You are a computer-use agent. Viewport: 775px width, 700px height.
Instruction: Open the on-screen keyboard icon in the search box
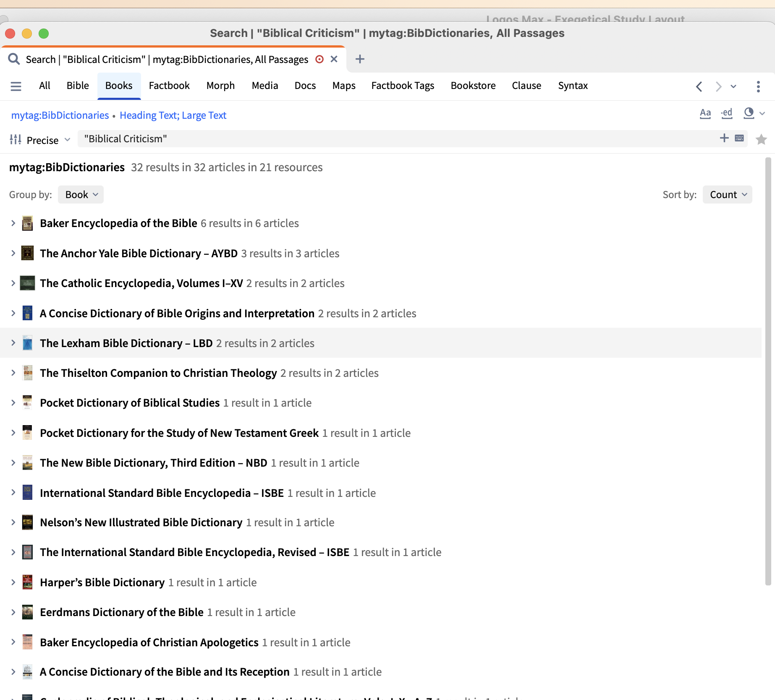[739, 138]
